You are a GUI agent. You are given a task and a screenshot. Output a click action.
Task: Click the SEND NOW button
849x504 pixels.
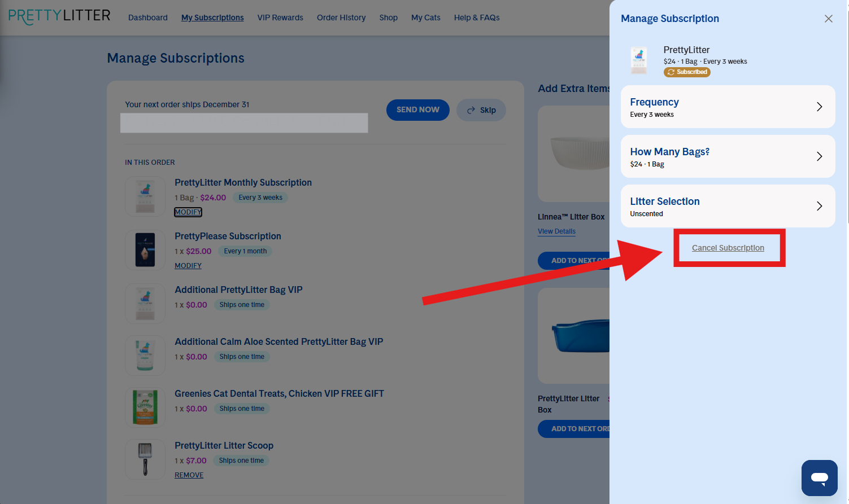pos(418,110)
